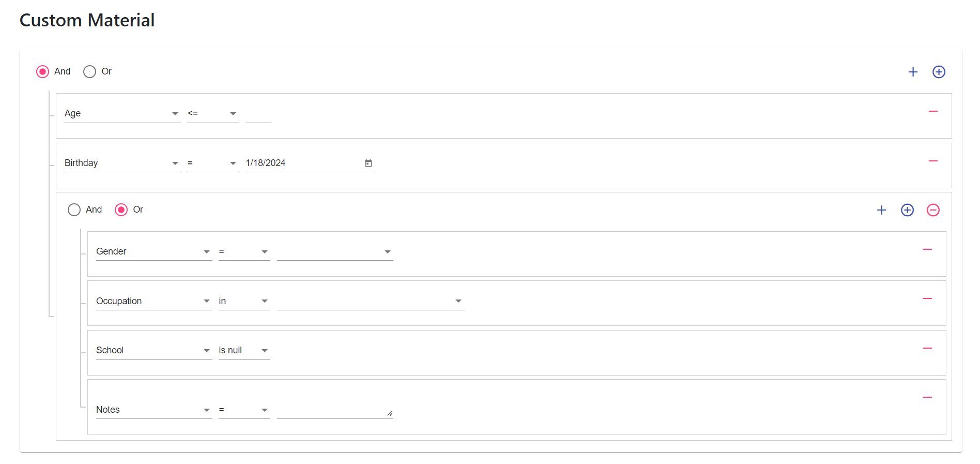Image resolution: width=980 pixels, height=464 pixels.
Task: Add a nested group using the circled plus icon
Action: click(x=939, y=72)
